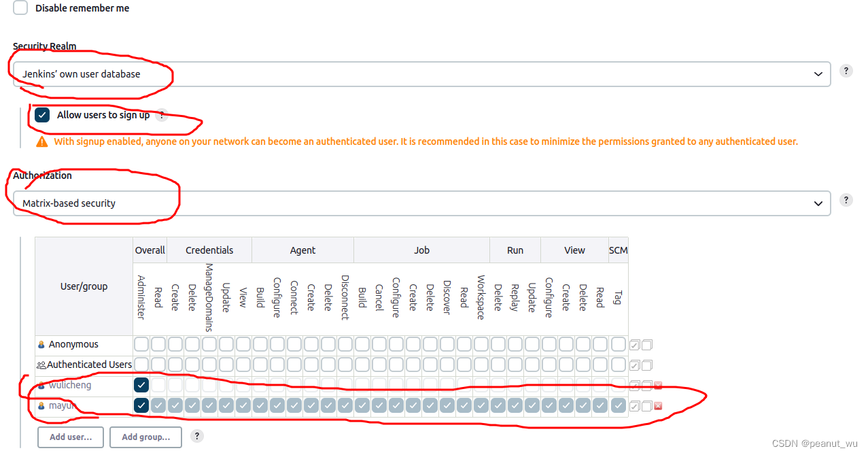868x455 pixels.
Task: Select all permissions for wulicheng
Action: [x=634, y=386]
